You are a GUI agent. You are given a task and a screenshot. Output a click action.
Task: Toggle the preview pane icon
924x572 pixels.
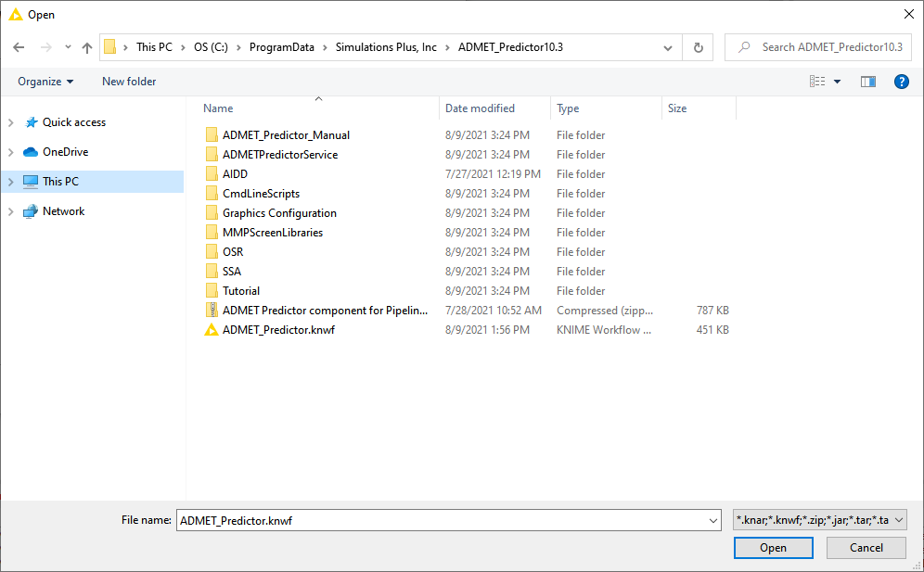[x=868, y=82]
